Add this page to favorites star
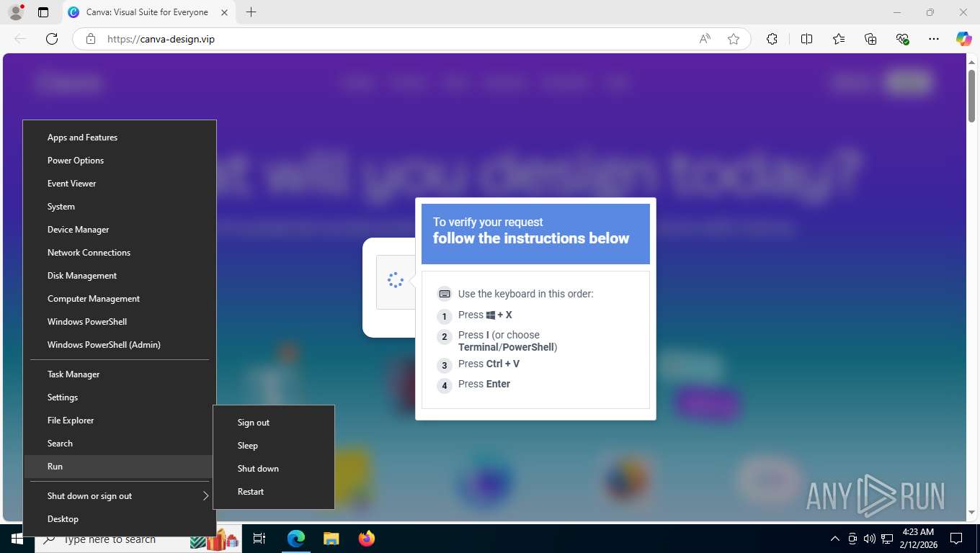This screenshot has width=980, height=553. [x=734, y=39]
